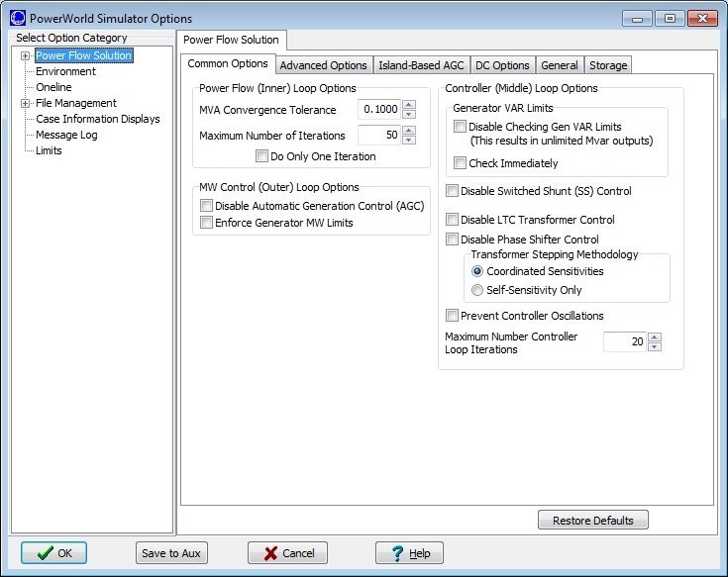
Task: Toggle Disable Switched Shunt (SS) Control
Action: tap(452, 191)
